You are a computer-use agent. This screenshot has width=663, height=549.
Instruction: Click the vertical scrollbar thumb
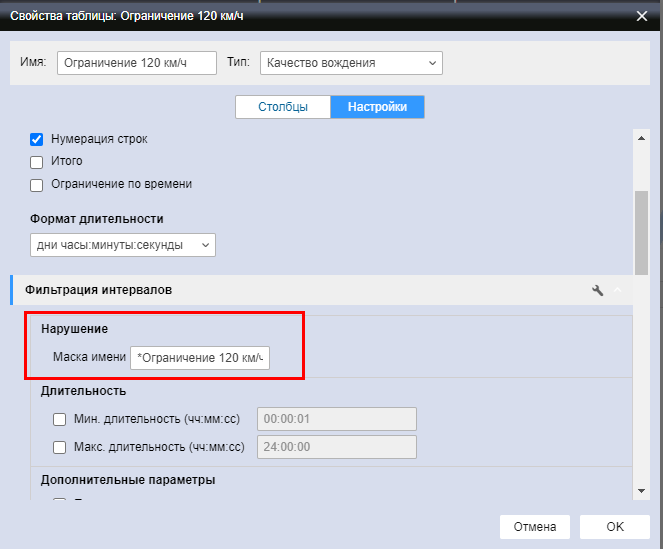click(x=641, y=230)
